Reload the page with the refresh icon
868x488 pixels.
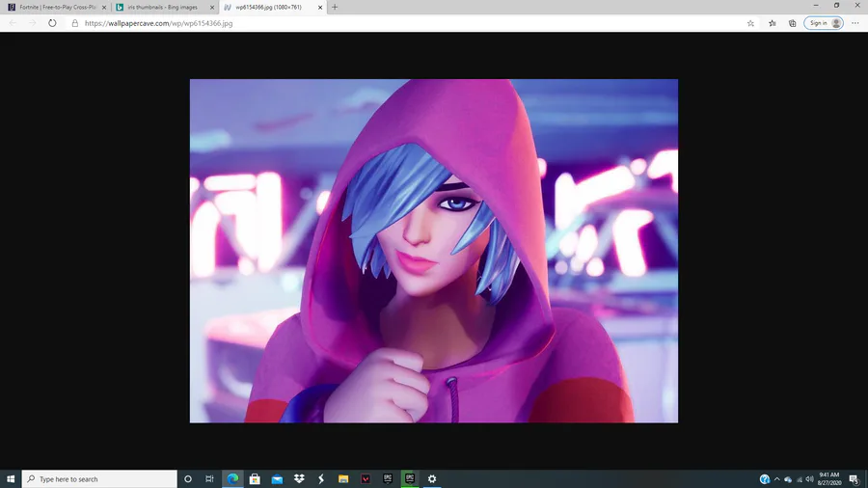[x=52, y=23]
